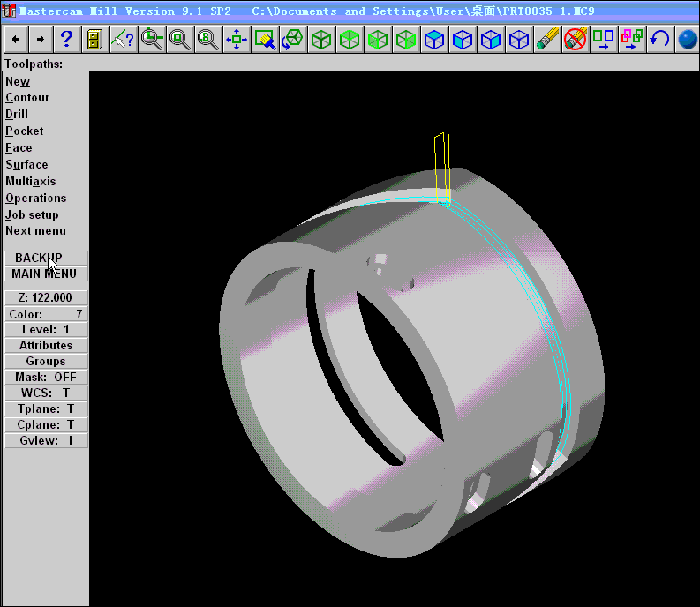Repaint screen with brush icon
This screenshot has height=607, width=700.
pyautogui.click(x=265, y=40)
